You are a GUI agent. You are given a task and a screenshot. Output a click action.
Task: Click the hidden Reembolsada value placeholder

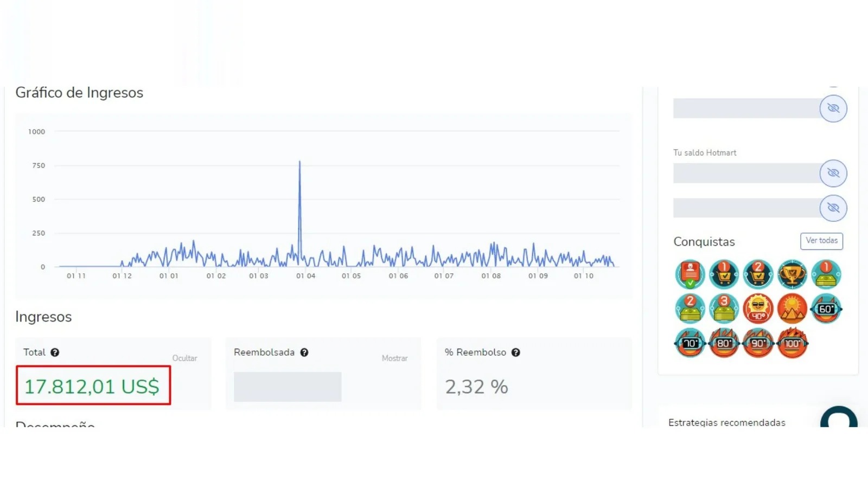point(288,387)
